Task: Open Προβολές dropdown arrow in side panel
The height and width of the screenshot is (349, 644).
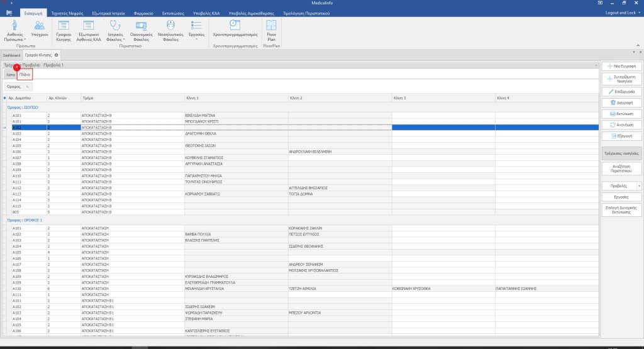Action: click(639, 186)
